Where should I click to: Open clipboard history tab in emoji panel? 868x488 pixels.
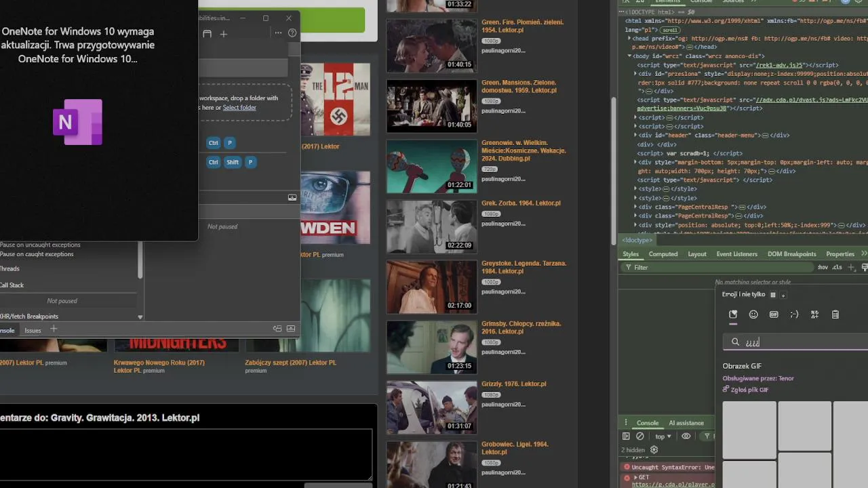coord(835,314)
